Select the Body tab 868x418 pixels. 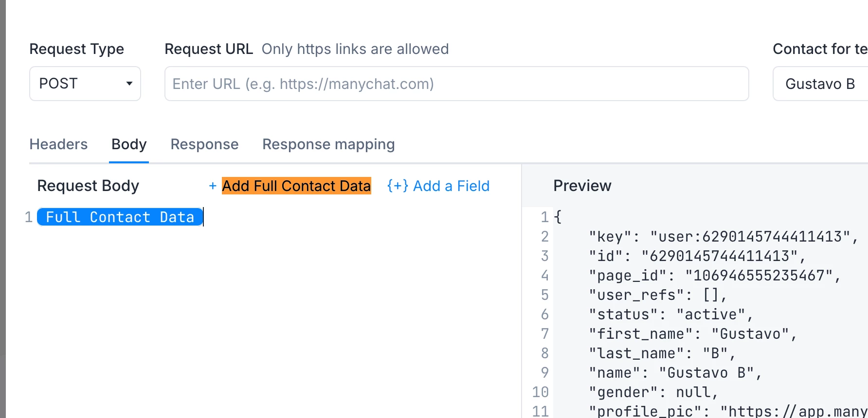tap(129, 144)
